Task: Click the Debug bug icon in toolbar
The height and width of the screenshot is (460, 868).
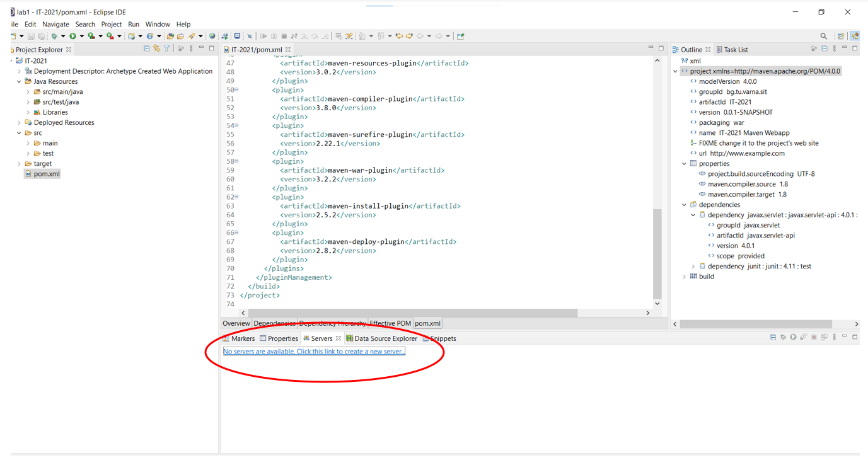Action: pyautogui.click(x=54, y=36)
